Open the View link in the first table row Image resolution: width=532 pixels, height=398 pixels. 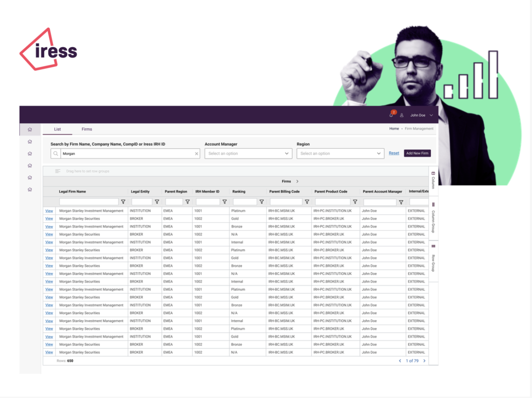49,211
